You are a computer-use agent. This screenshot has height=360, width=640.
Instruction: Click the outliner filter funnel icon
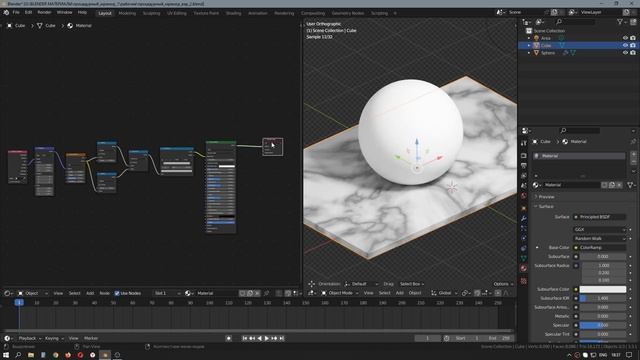point(620,22)
